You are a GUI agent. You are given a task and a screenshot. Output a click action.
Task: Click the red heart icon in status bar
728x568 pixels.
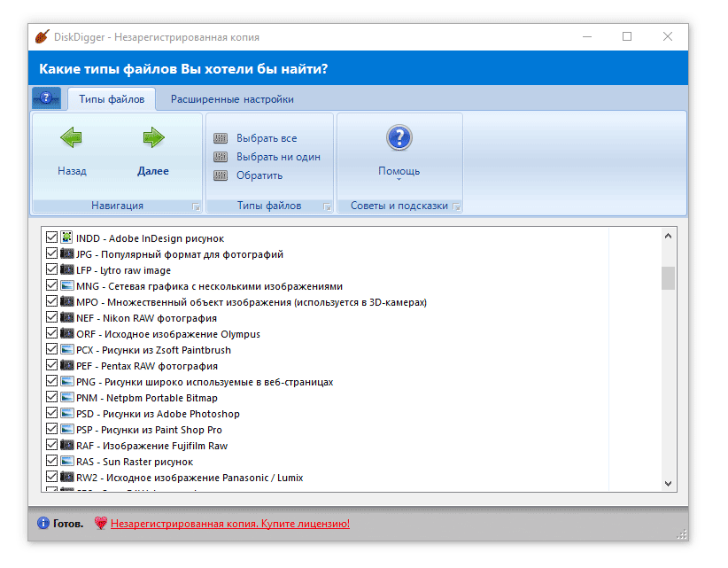click(x=100, y=524)
